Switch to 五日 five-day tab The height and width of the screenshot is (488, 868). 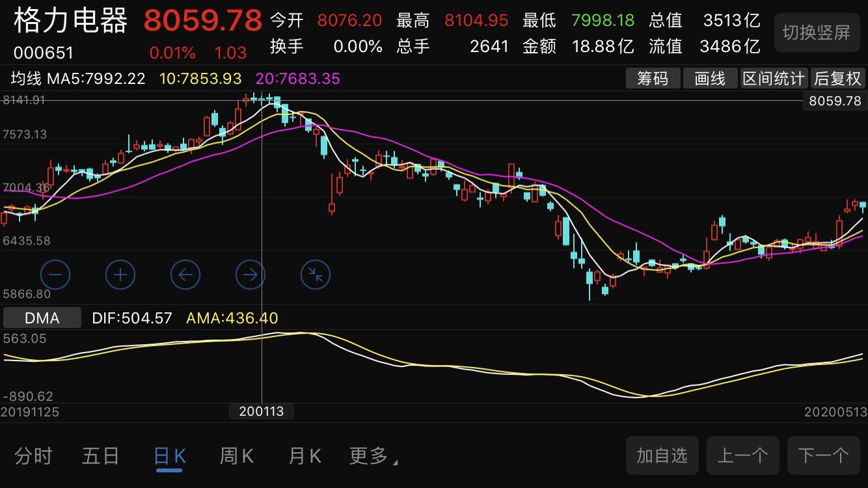101,456
